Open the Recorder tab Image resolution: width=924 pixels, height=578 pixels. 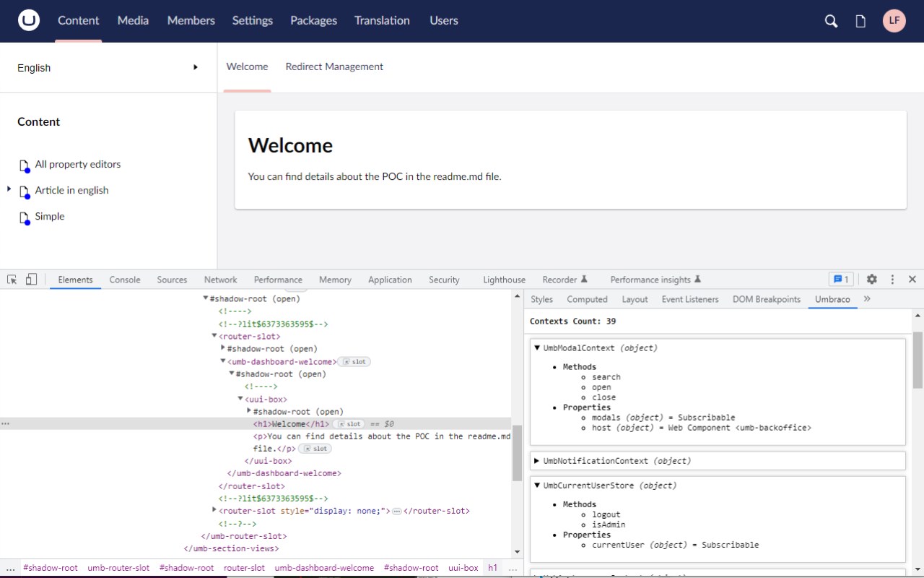click(x=565, y=280)
